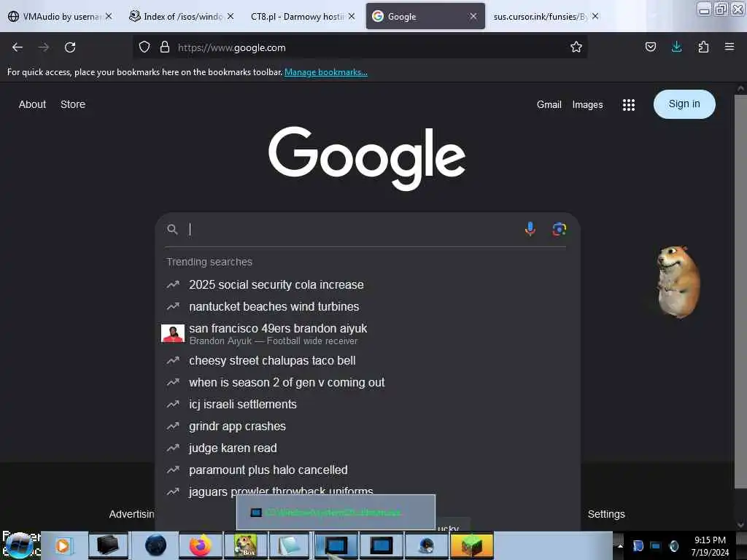The height and width of the screenshot is (560, 747).
Task: Open the Google apps grid
Action: (x=628, y=105)
